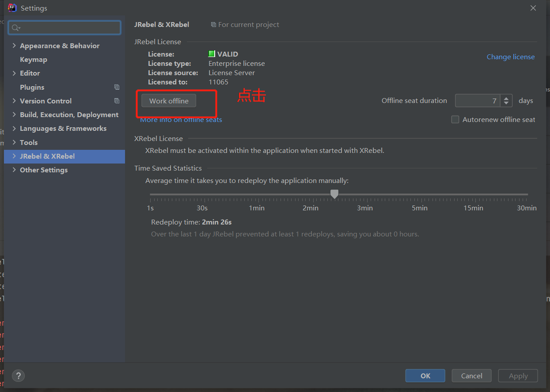Open the Plugins settings page
The height and width of the screenshot is (392, 550).
point(32,87)
